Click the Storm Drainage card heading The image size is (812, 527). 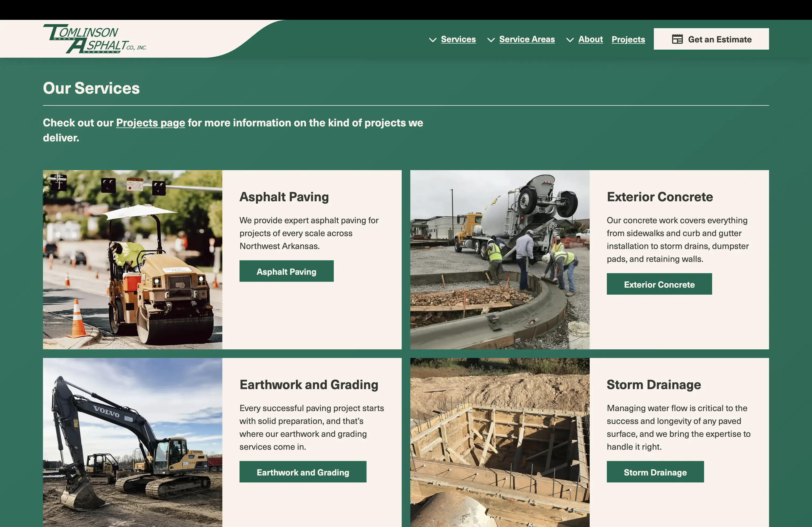[x=653, y=385]
